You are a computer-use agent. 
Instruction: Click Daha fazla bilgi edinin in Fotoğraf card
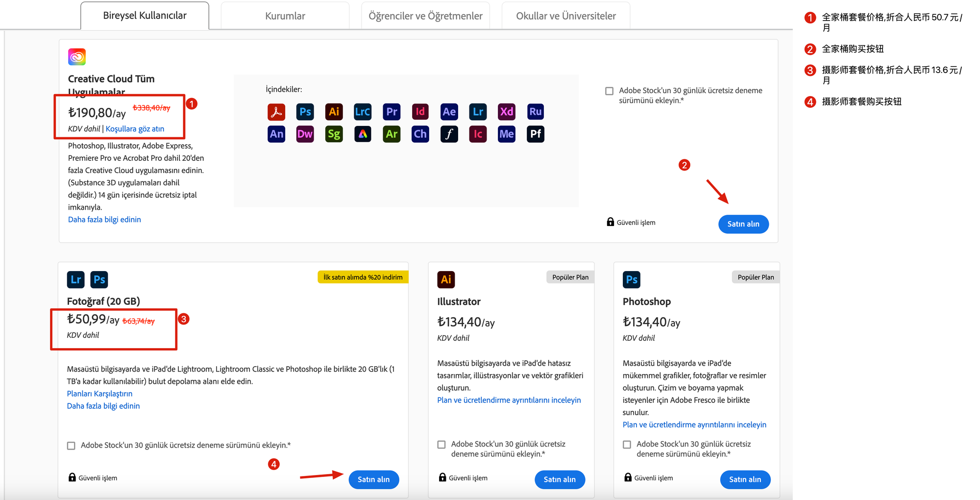click(103, 406)
